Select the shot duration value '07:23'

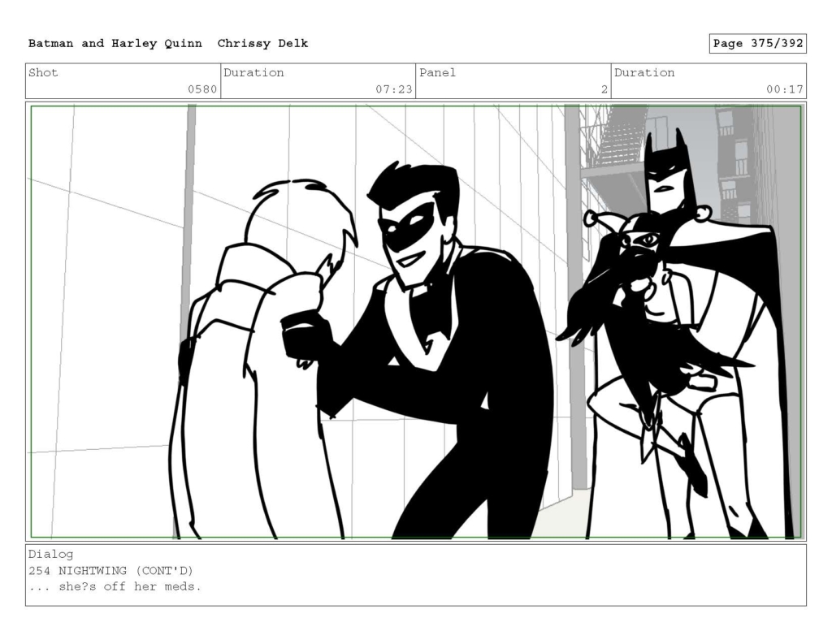click(394, 89)
